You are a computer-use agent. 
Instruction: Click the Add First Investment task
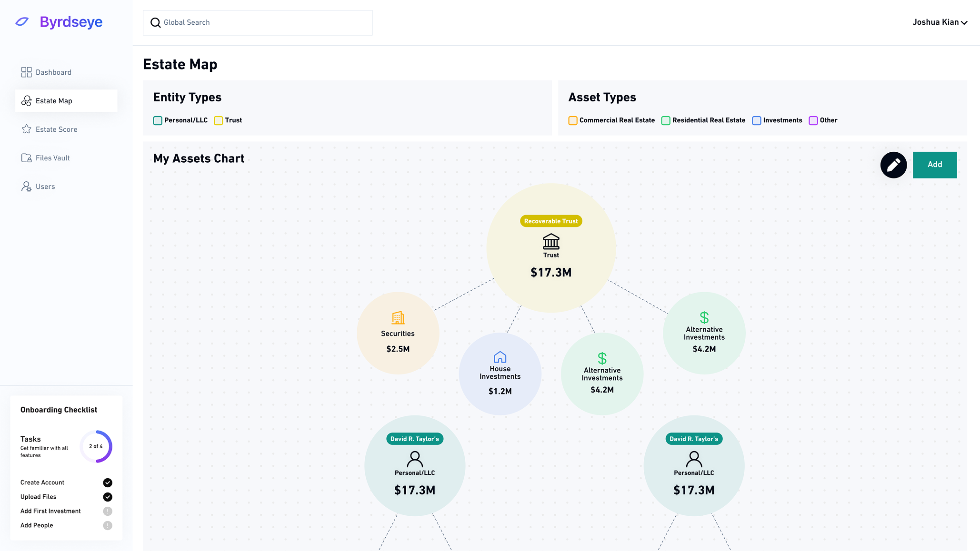click(50, 511)
